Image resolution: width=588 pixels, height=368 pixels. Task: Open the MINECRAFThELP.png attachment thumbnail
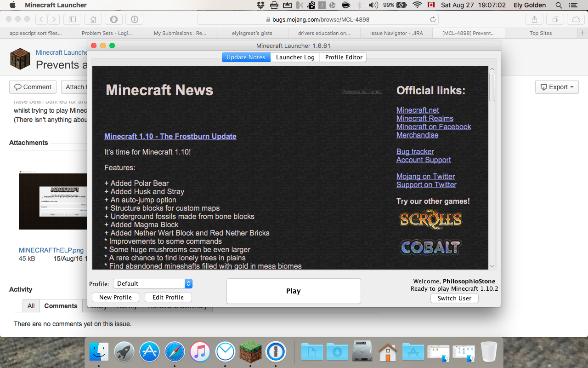[53, 200]
